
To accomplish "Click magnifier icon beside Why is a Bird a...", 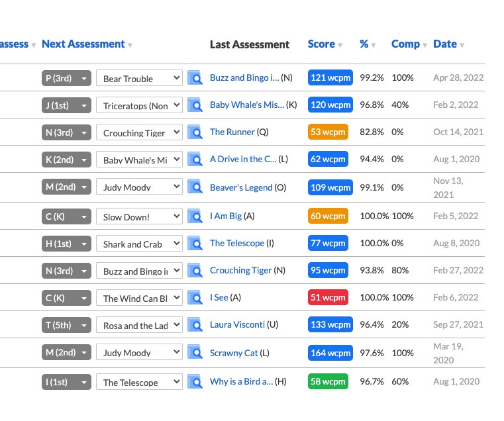I will point(195,382).
